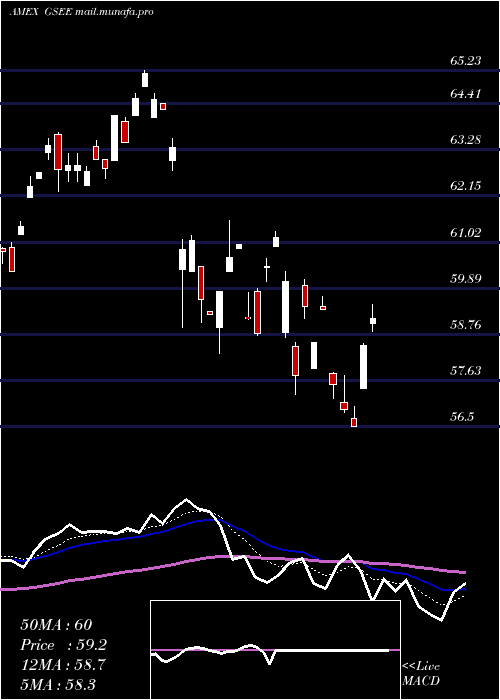The image size is (500, 700).
Task: Click the 50MA : 60 readout
Action: 56,625
